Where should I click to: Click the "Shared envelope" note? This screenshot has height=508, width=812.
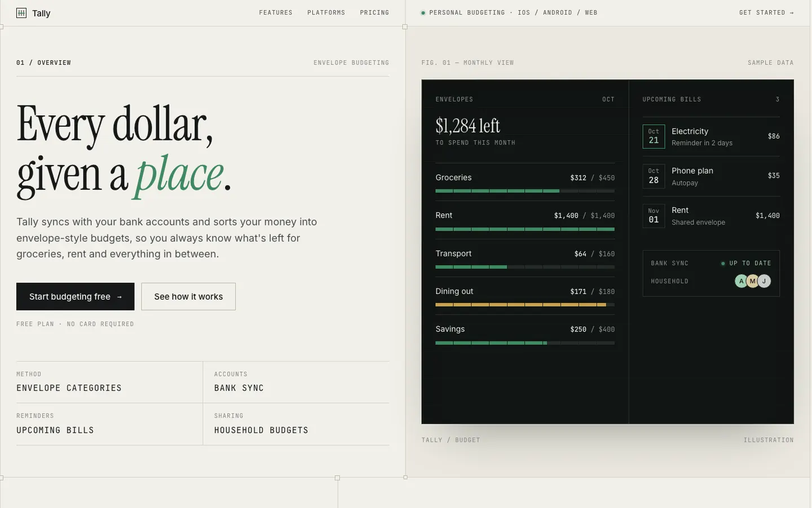tap(698, 222)
